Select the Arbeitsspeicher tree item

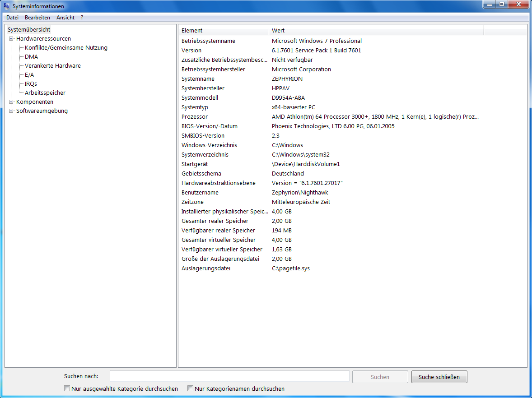coord(45,93)
